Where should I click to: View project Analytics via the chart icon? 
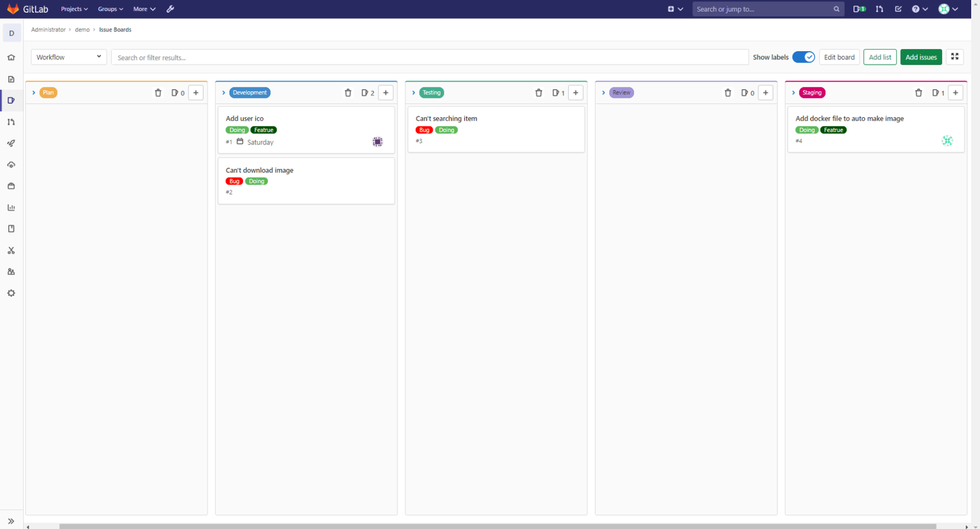click(x=11, y=207)
